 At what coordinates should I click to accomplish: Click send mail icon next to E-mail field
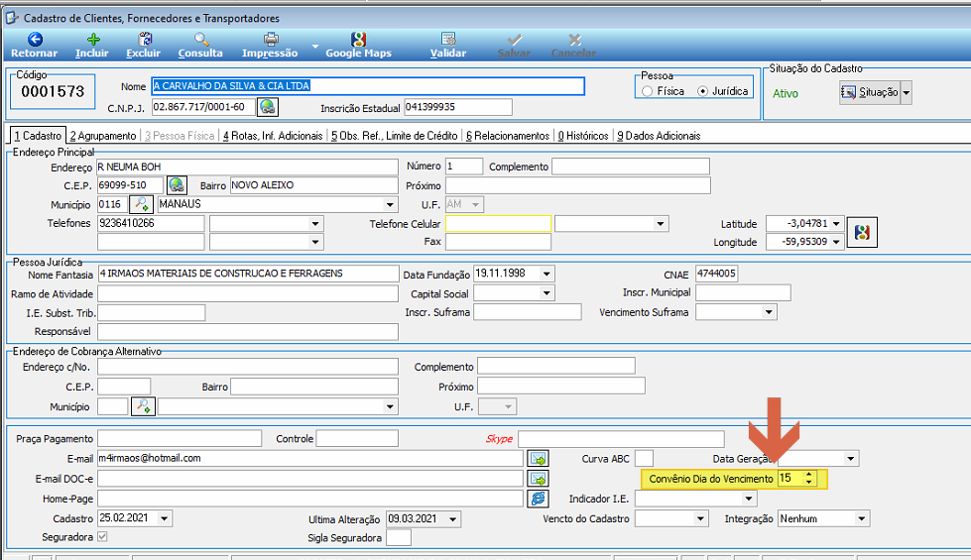click(539, 459)
